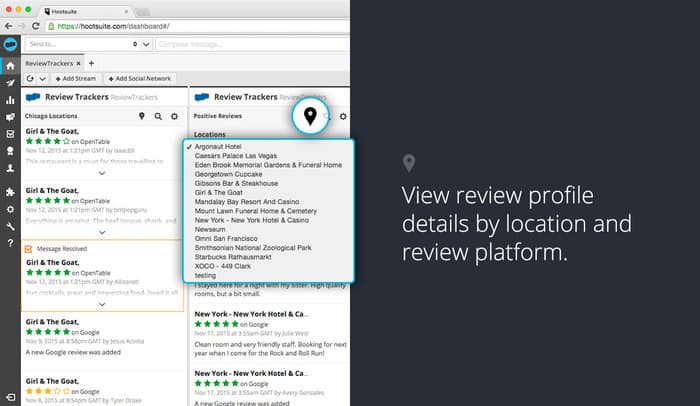Click the green padlock in the address bar
Viewport: 700px width, 406px height.
(x=51, y=26)
